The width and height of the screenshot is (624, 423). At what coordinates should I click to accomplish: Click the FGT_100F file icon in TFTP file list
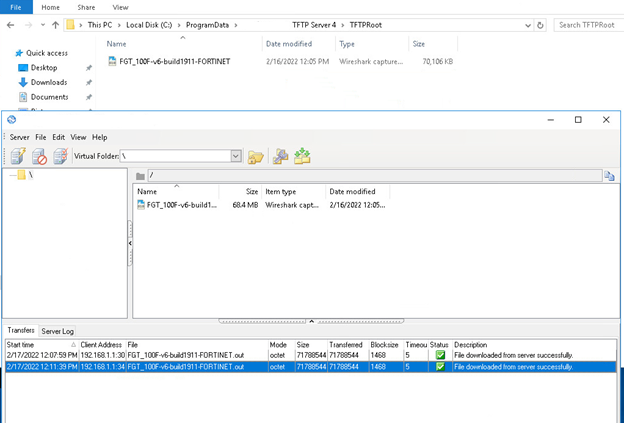[x=141, y=205]
